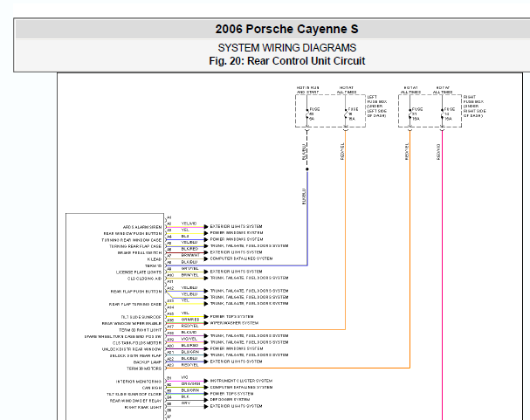Click 'COMPUTER DATA LINES SYSTEM' on the BRN/WHT wire
Viewport: 530px width, 420px height.
pos(241,258)
